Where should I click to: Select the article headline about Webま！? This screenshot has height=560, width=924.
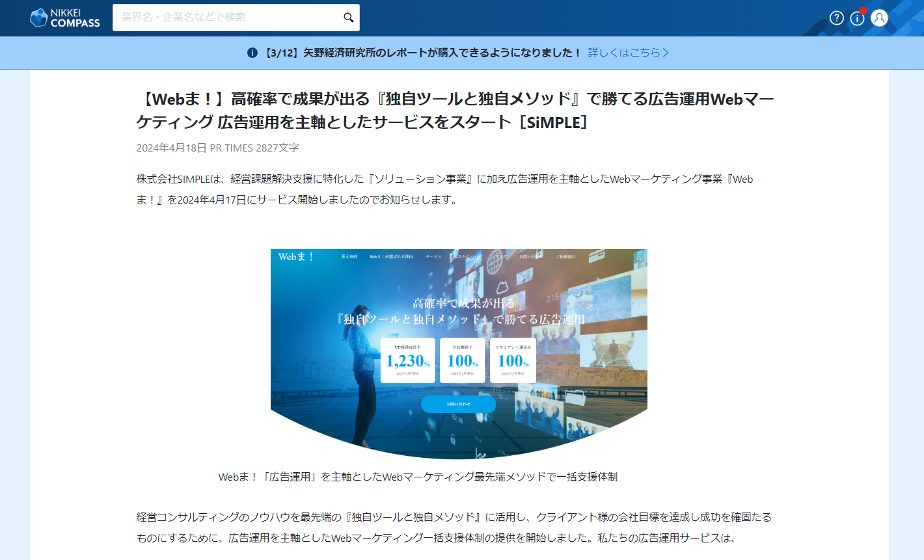pos(455,111)
